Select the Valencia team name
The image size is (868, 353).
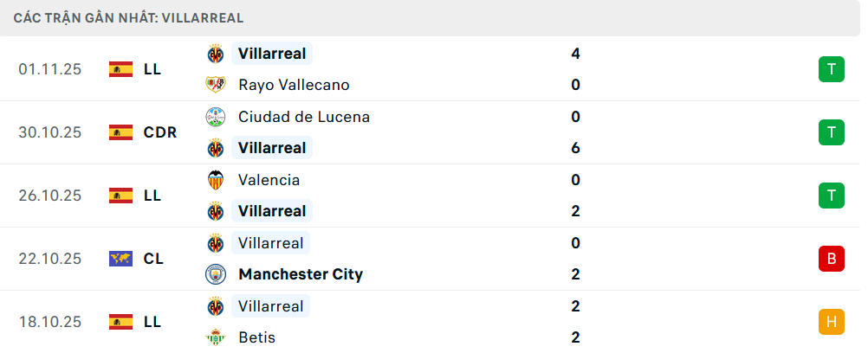[x=269, y=180]
